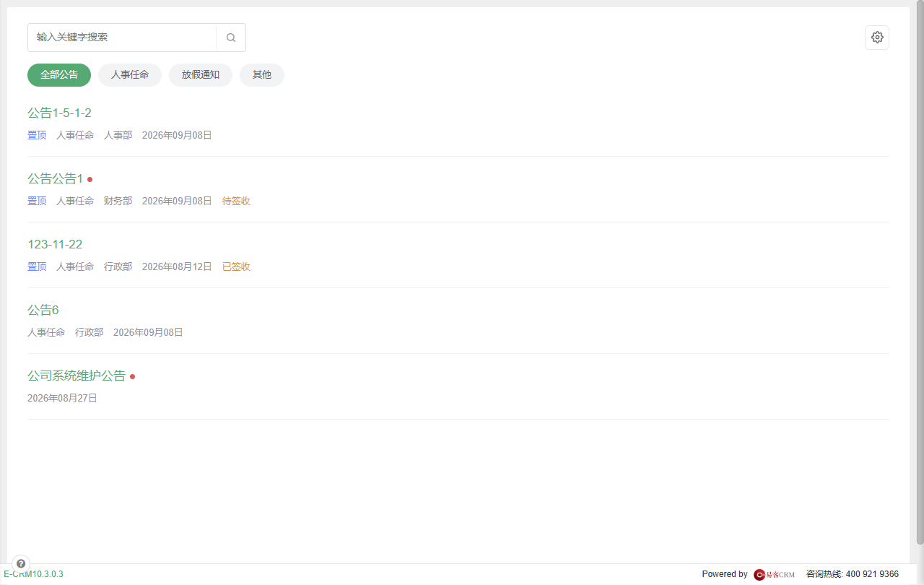Screen dimensions: 924x585
Task: Open announcement 公告6
Action: (x=43, y=310)
